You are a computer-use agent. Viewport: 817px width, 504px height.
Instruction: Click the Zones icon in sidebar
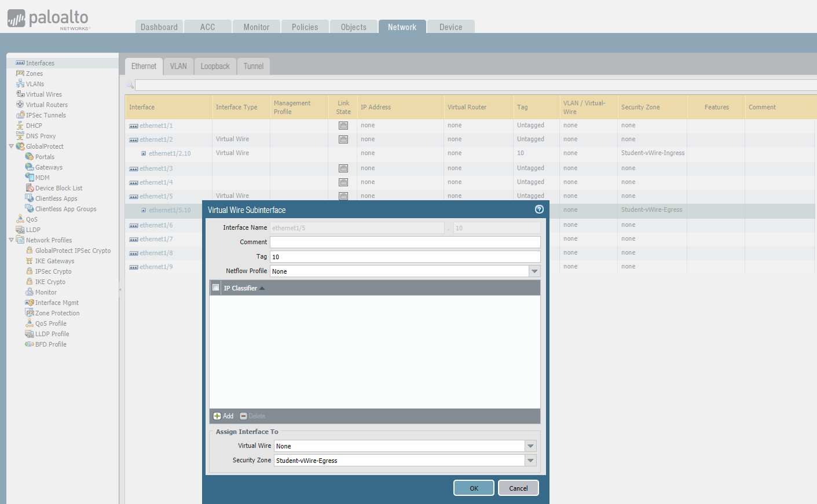coord(20,73)
